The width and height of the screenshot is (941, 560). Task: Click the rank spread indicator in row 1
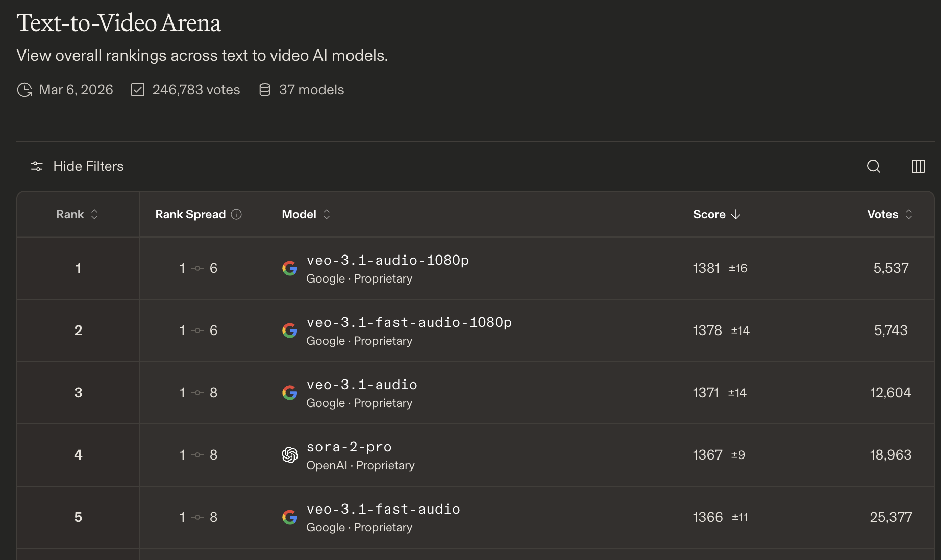[198, 268]
